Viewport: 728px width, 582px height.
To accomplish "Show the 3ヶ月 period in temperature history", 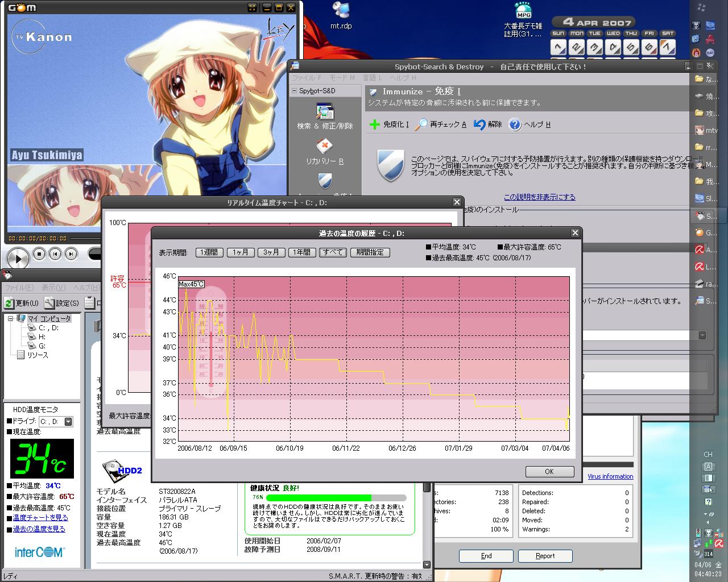I will [271, 252].
